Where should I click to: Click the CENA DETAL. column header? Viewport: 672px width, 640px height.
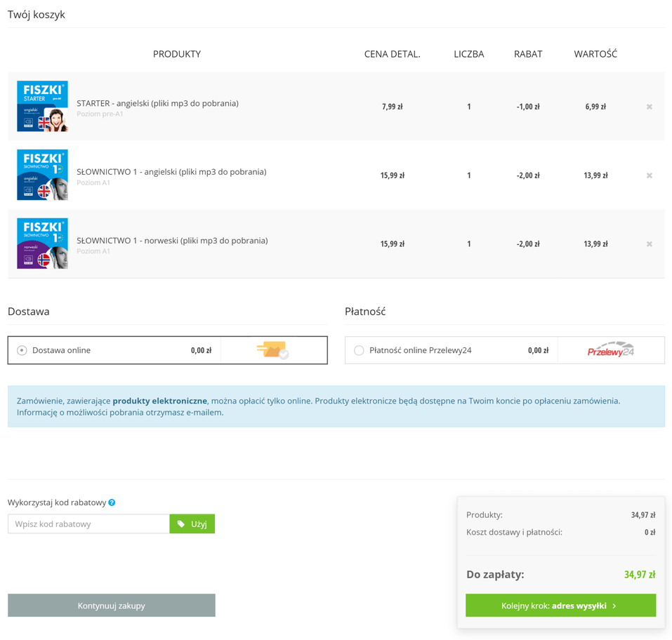tap(392, 54)
